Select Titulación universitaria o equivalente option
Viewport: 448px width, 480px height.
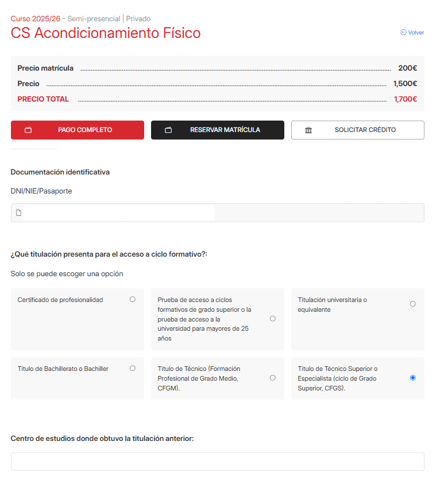point(413,304)
